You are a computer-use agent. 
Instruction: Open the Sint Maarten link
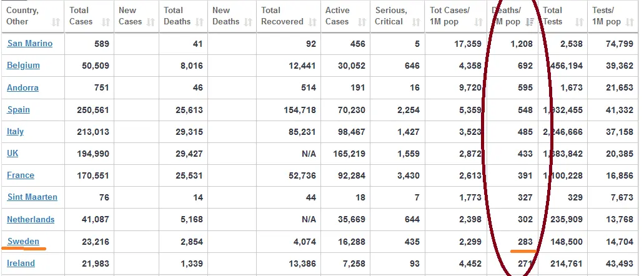(x=32, y=197)
